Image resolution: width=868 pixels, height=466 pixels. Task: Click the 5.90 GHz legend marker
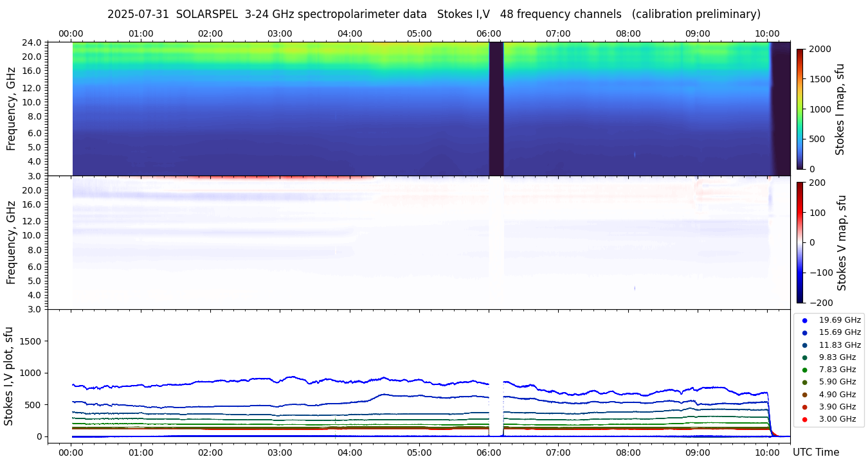(x=804, y=382)
